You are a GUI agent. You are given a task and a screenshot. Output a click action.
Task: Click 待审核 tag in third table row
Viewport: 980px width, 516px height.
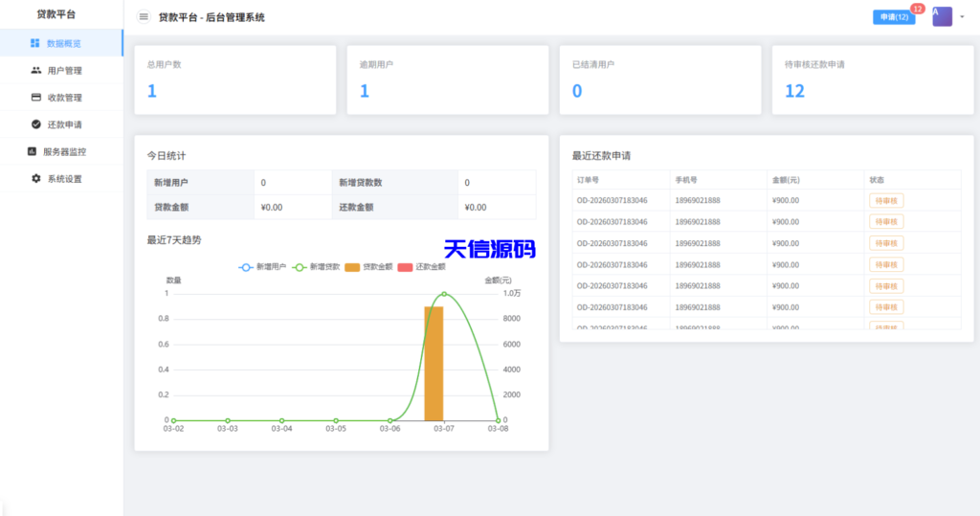[886, 243]
